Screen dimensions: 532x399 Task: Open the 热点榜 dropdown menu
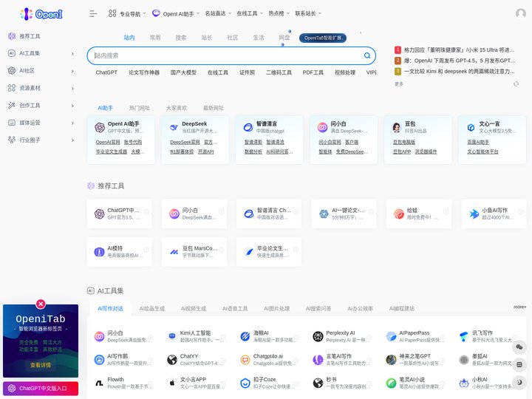[x=279, y=13]
